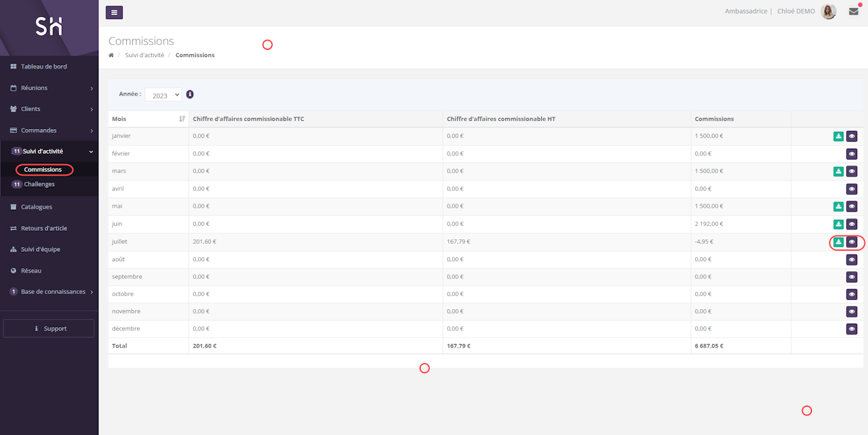The image size is (868, 435).
Task: Collapse the Suivi d'activité menu
Action: click(x=49, y=151)
